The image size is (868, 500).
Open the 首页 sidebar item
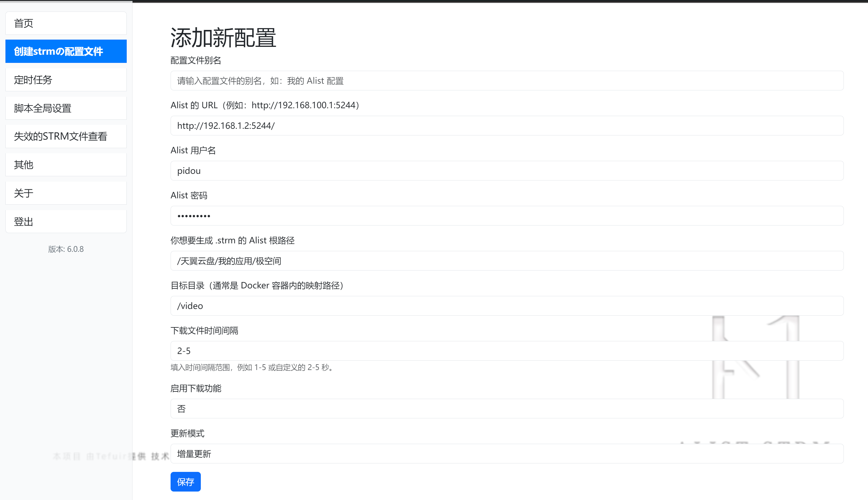pyautogui.click(x=66, y=23)
